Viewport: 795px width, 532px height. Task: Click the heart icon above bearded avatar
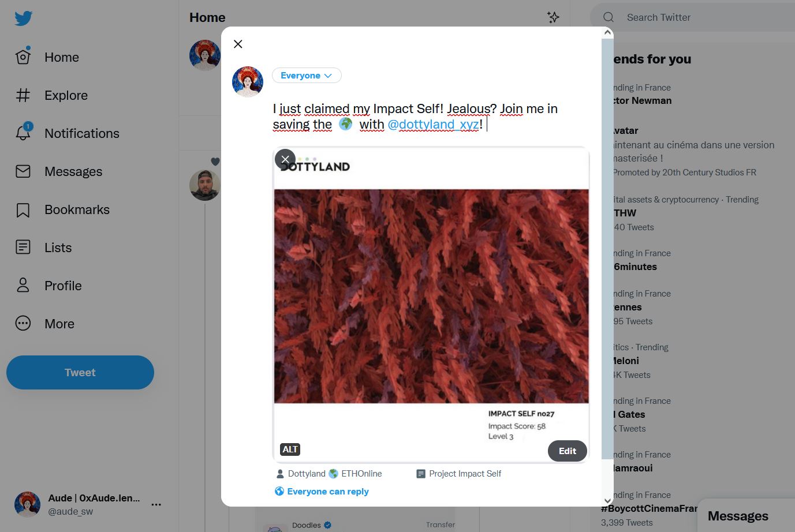pyautogui.click(x=215, y=162)
